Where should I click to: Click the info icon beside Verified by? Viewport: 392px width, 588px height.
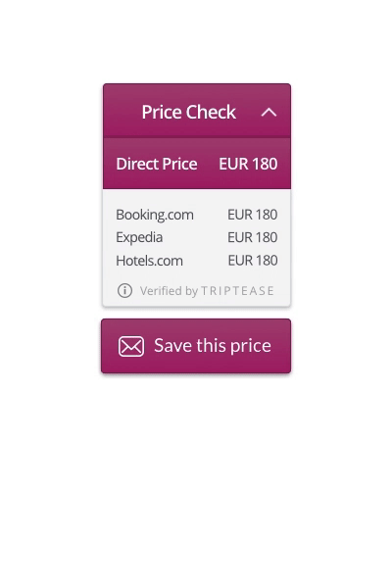click(x=124, y=290)
